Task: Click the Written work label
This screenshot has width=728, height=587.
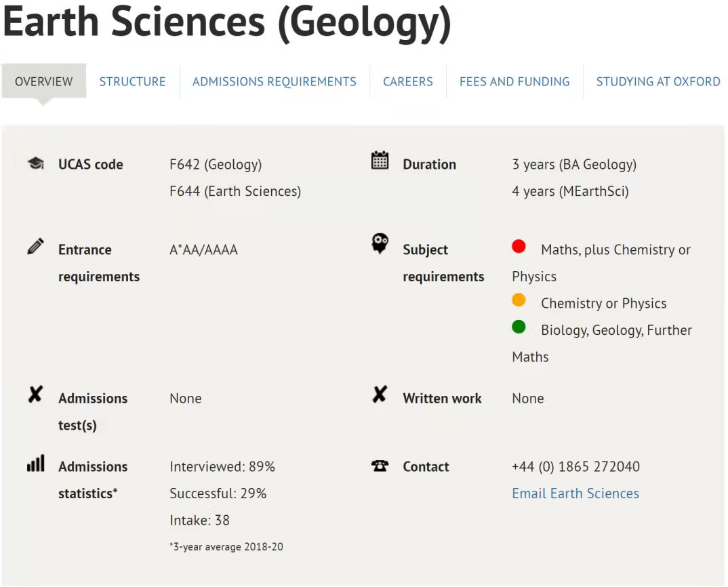Action: 442,399
